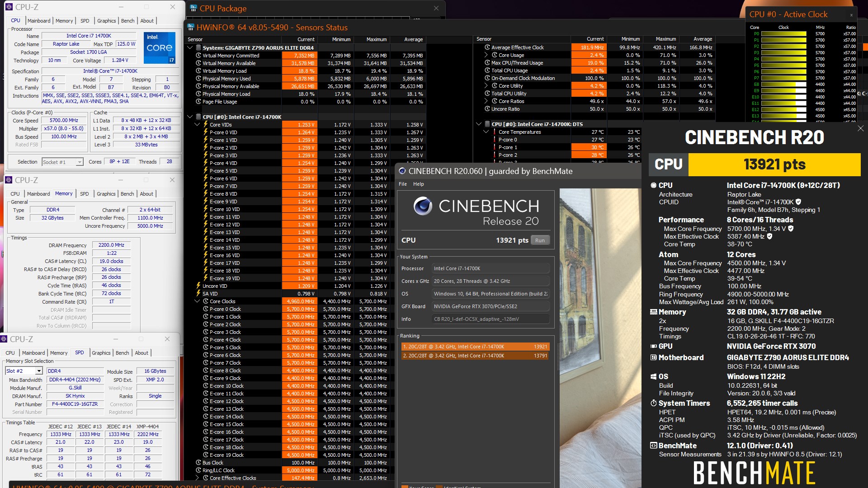Click the Cinebench Info text field
868x488 pixels.
point(491,319)
